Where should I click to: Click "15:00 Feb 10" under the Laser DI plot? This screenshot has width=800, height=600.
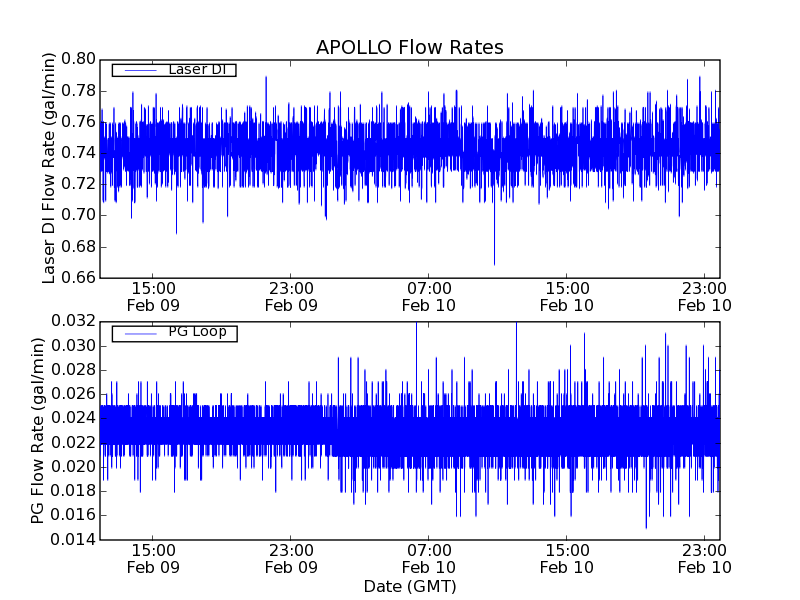tap(567, 297)
